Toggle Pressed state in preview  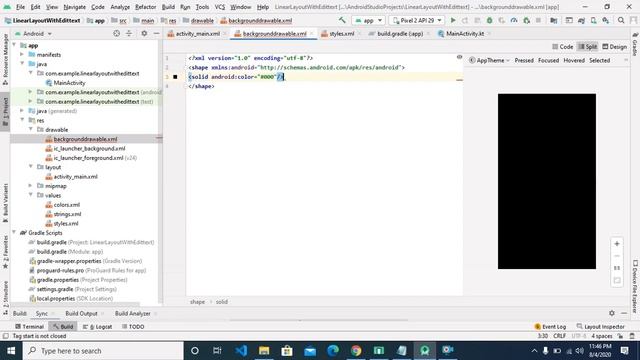524,60
